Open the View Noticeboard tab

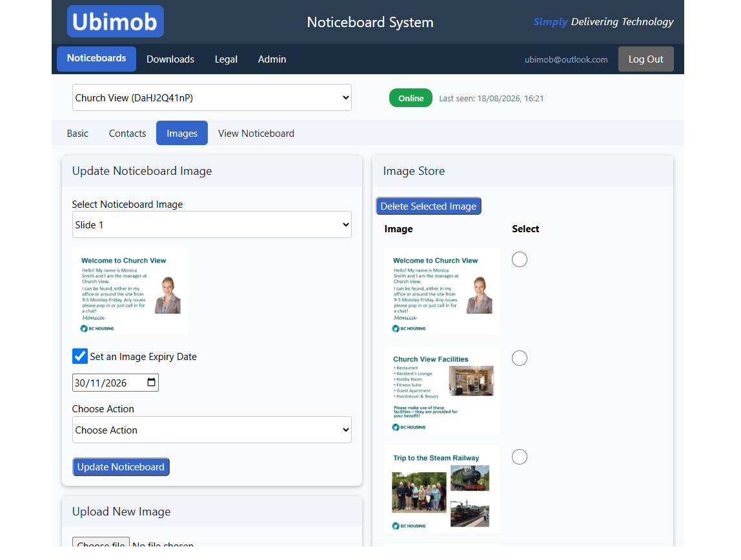[256, 133]
